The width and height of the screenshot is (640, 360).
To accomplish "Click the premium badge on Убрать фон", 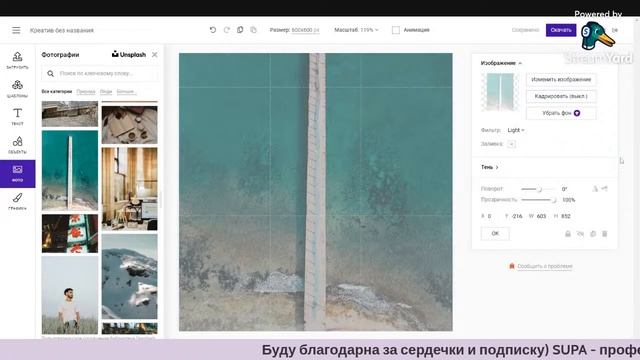I will tap(577, 113).
